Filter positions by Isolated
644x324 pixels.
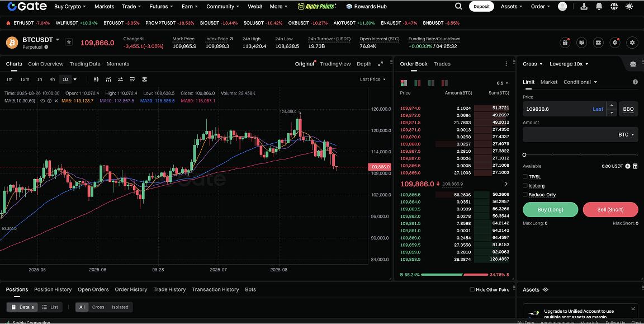tap(120, 307)
